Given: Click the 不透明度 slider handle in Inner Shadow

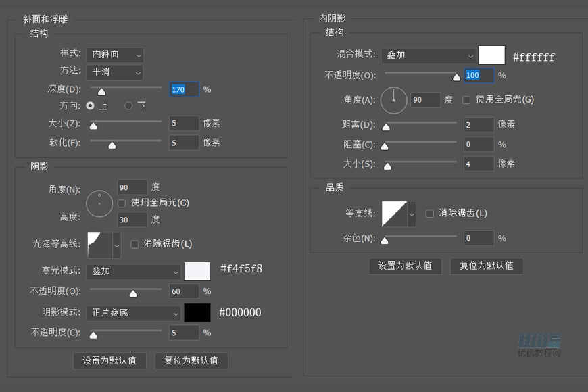Looking at the screenshot, I should point(456,76).
